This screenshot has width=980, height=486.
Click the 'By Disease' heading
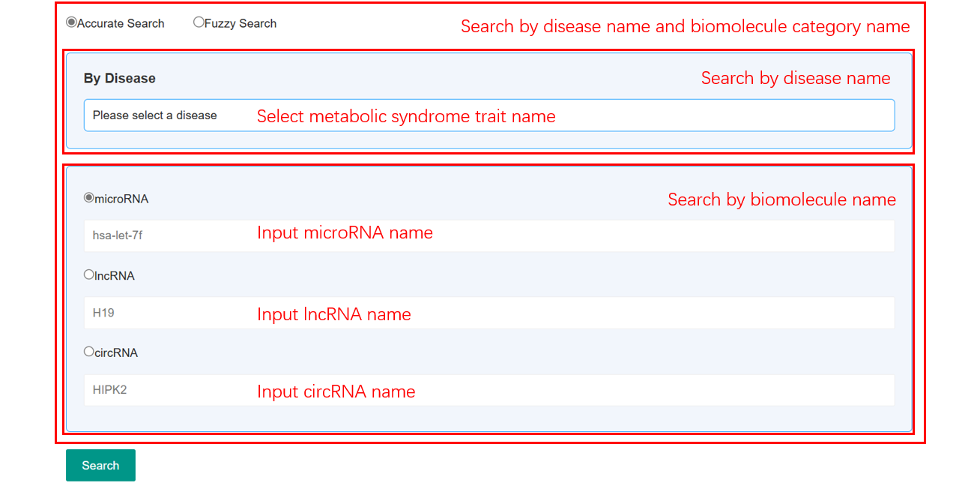(120, 78)
